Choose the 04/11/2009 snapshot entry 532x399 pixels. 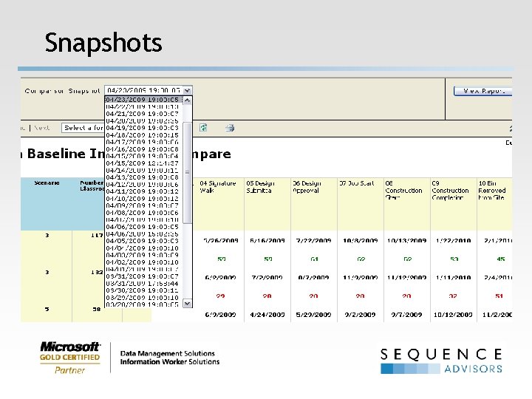pos(144,191)
